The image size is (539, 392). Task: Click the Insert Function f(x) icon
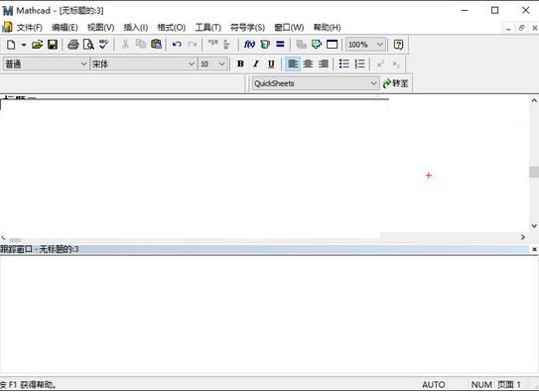point(249,45)
